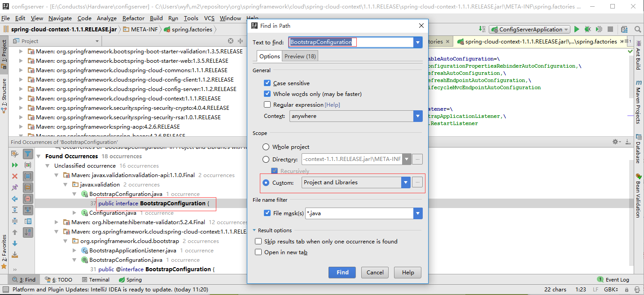Viewport: 644px width, 295px height.
Task: Toggle group by package icon
Action: click(x=28, y=187)
